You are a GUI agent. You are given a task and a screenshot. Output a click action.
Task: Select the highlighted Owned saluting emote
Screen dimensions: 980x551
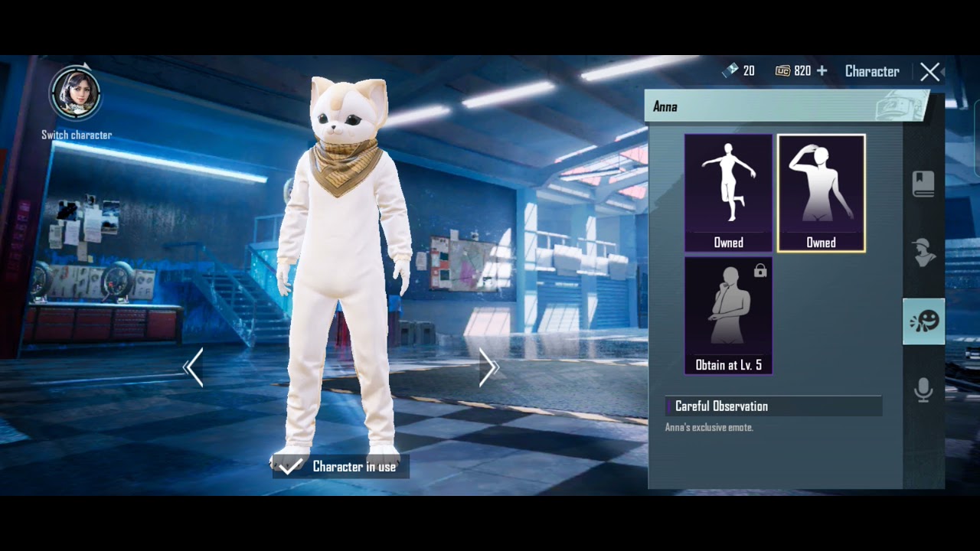pos(821,193)
